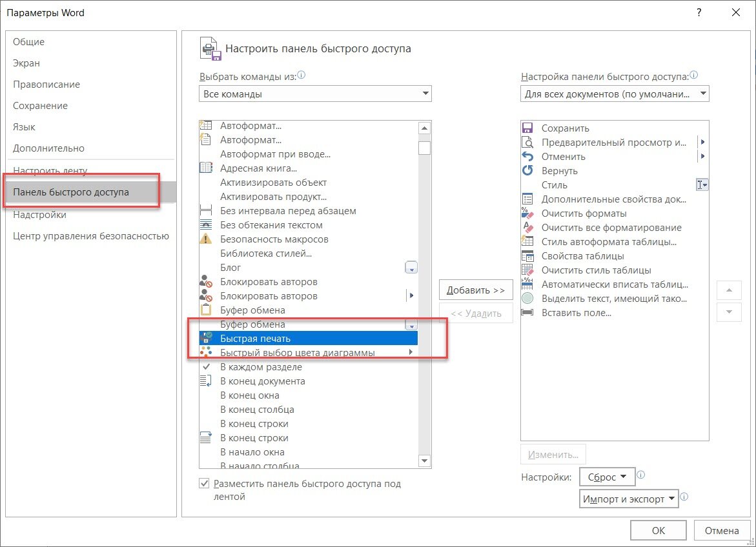Screen dimensions: 756x547
Task: Click the commands list scroll up arrow
Action: tap(424, 128)
